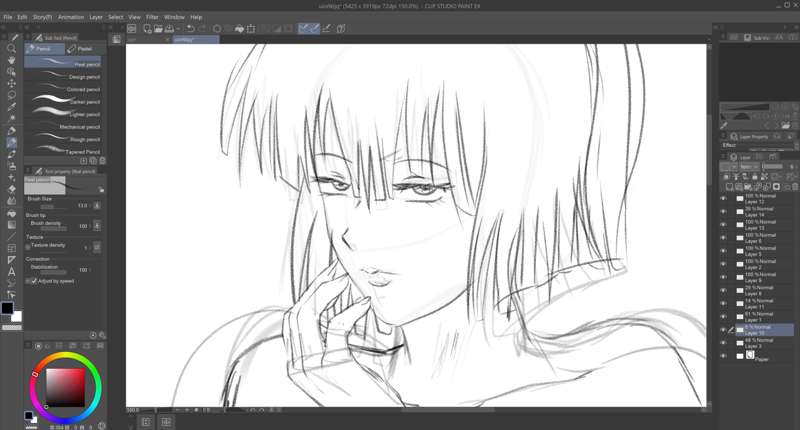
Task: Select the Hand move-view tool
Action: coord(11,60)
